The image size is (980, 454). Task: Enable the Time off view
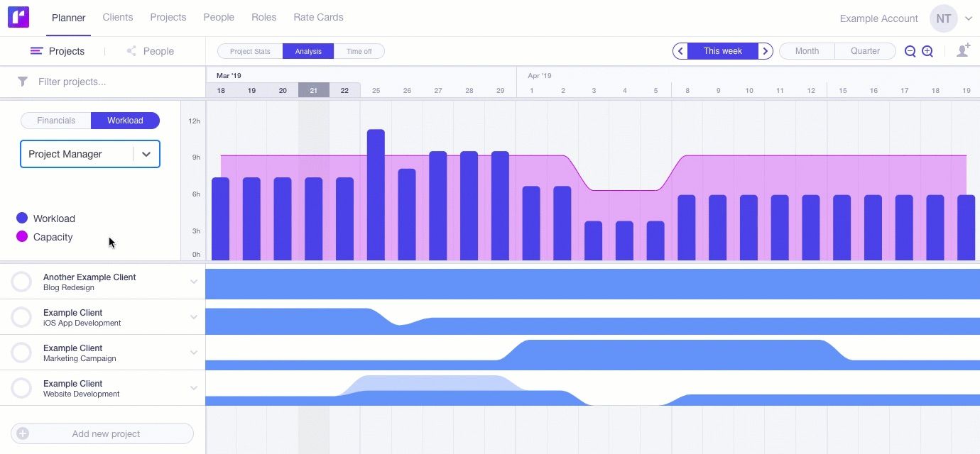[359, 51]
